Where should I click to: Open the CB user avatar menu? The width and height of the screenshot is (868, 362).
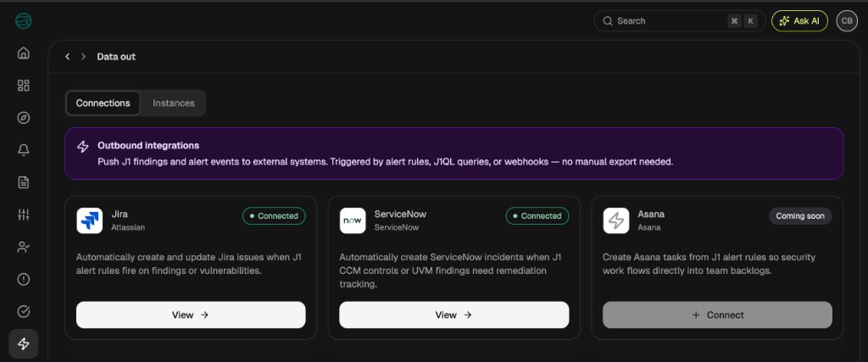click(x=847, y=21)
